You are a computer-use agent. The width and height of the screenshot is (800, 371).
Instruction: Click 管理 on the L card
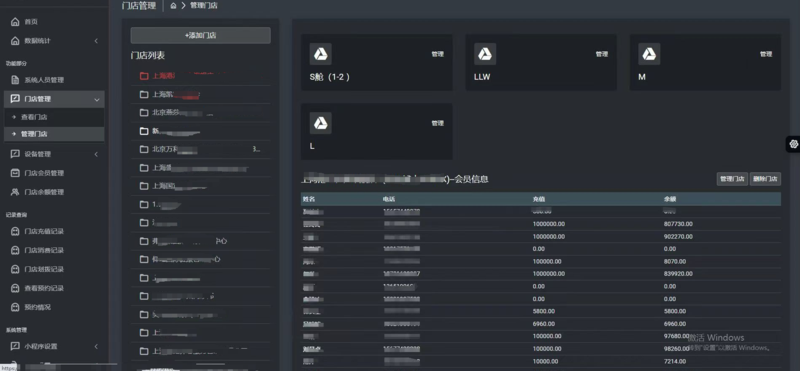pos(437,123)
